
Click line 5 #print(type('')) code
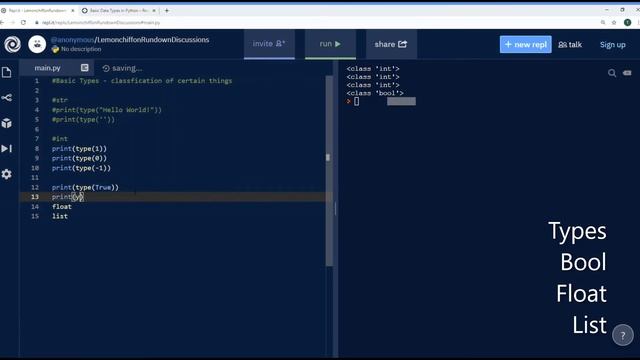(x=83, y=120)
